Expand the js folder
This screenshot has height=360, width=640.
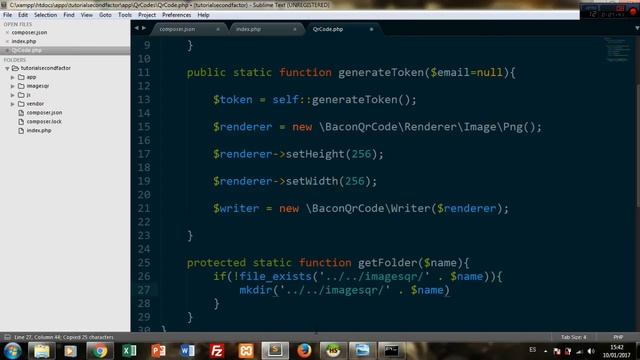tap(13, 95)
